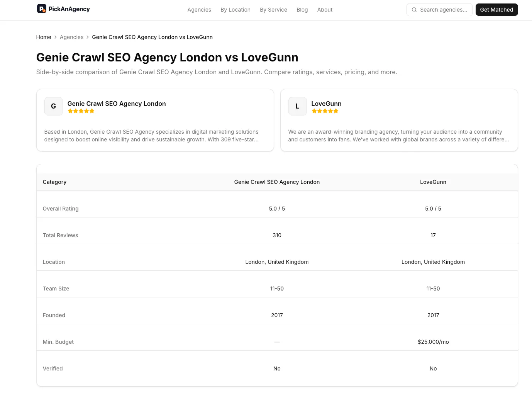Select the Location row label
Viewport: 532px width, 394px height.
pos(54,262)
